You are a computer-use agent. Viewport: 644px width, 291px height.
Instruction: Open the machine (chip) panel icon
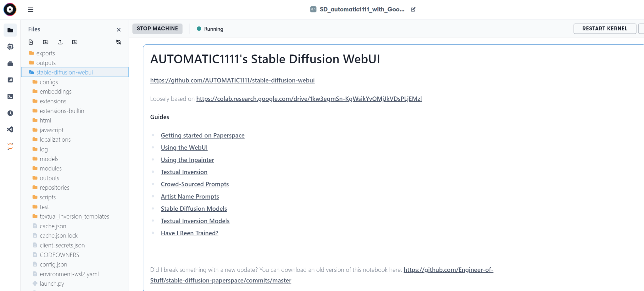tap(10, 47)
